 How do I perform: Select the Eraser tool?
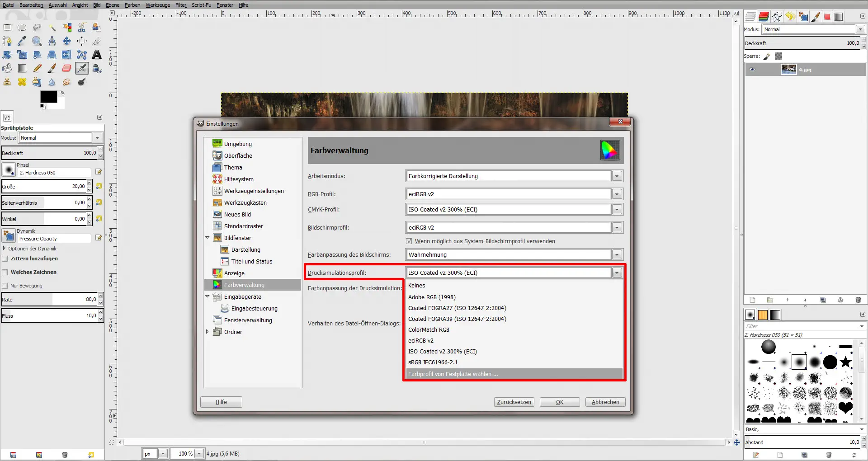pos(66,68)
